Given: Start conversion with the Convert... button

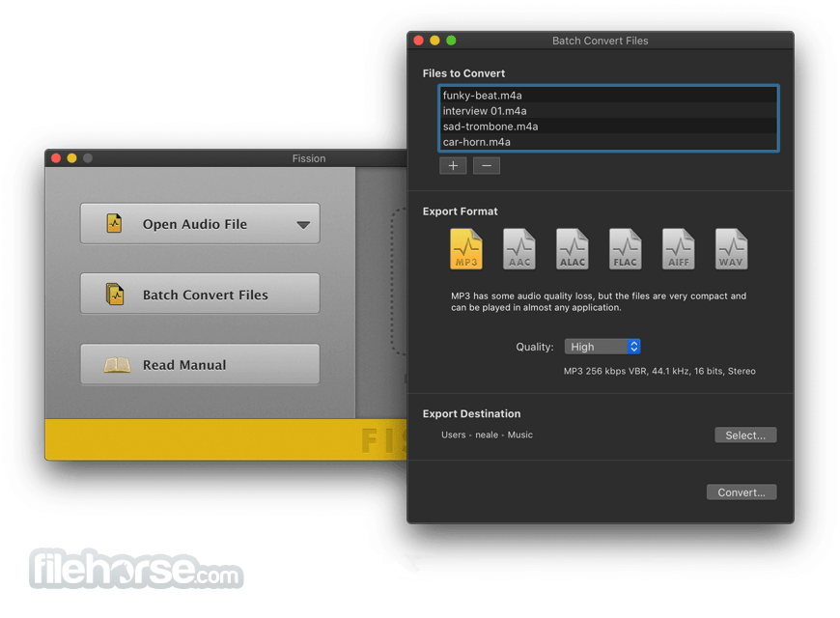Looking at the screenshot, I should click(742, 492).
